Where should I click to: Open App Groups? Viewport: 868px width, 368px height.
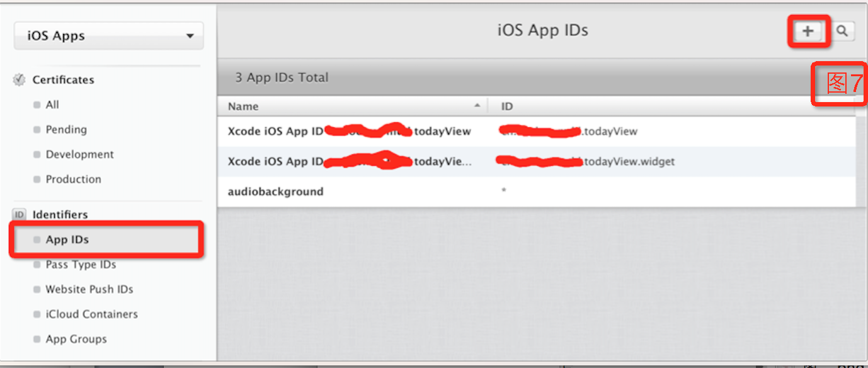pos(76,339)
